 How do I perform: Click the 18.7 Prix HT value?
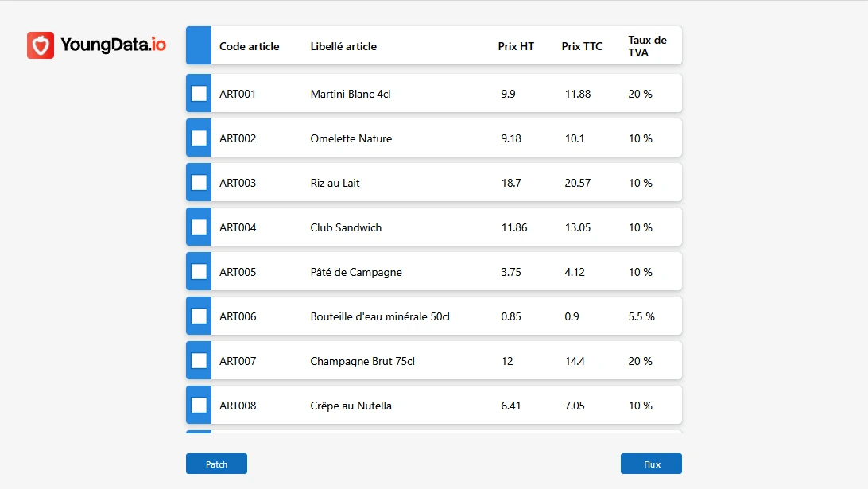pyautogui.click(x=511, y=184)
